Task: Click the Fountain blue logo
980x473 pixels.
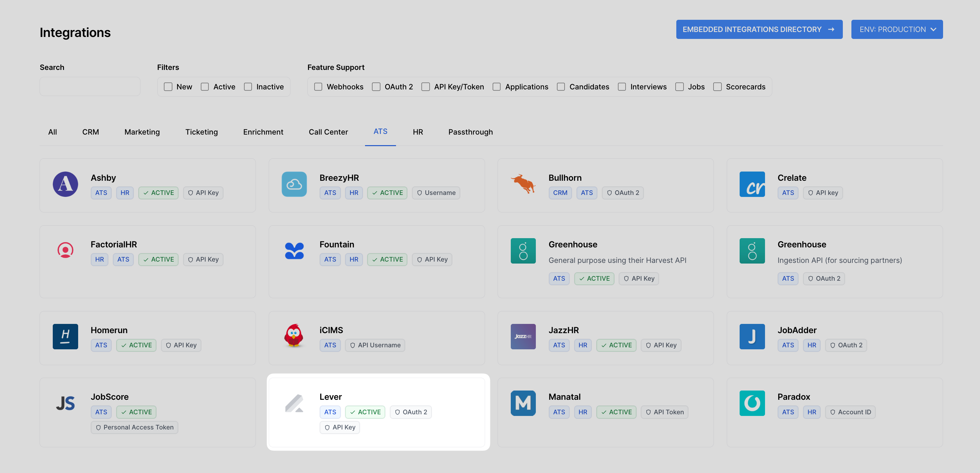Action: click(x=294, y=251)
